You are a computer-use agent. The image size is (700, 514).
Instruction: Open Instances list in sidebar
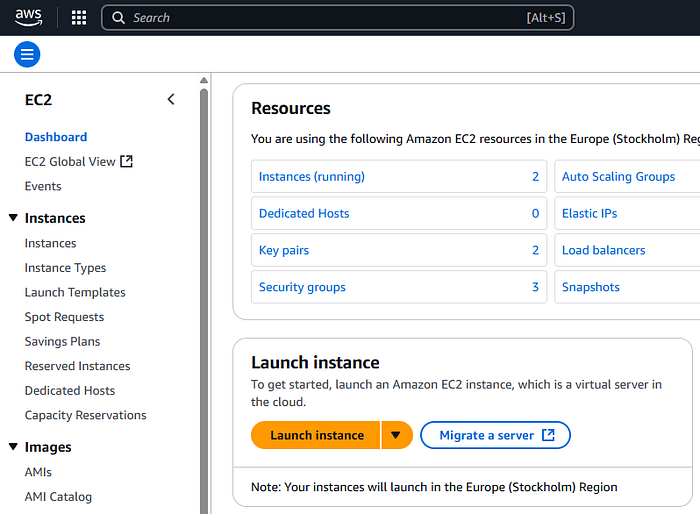(x=50, y=243)
